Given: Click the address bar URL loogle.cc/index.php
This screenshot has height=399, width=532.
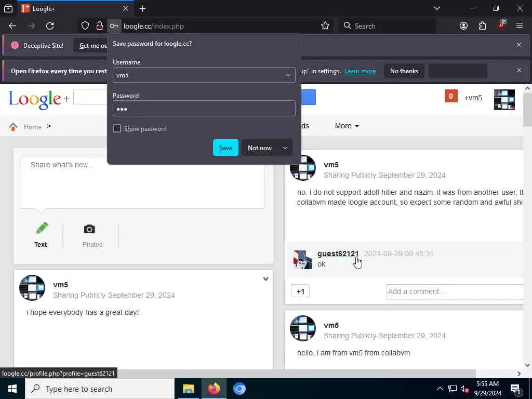Looking at the screenshot, I should coord(154,26).
